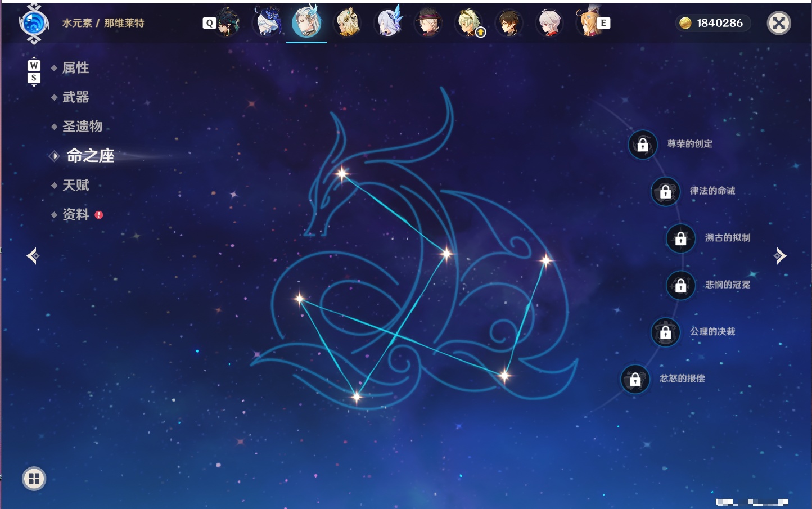Open the 悲悯的冠冕 locked node
This screenshot has height=509, width=812.
(x=680, y=285)
